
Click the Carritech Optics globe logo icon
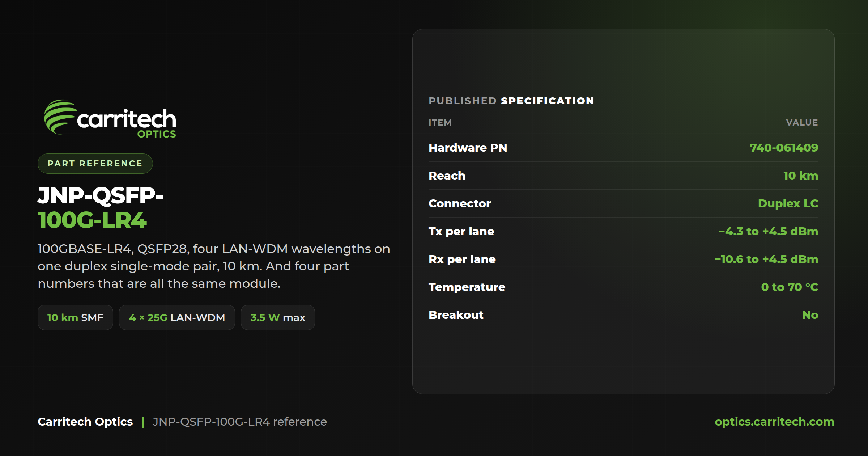pos(60,117)
